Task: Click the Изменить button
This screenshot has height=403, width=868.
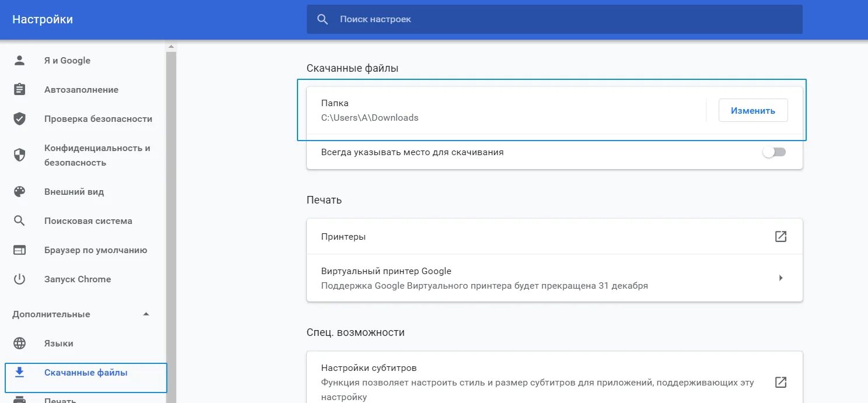Action: click(x=752, y=110)
